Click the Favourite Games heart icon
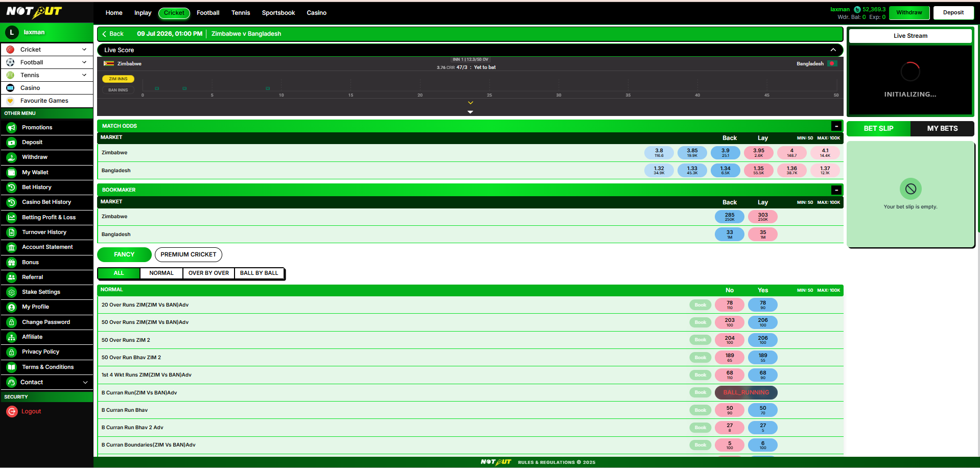This screenshot has width=980, height=468. point(10,101)
